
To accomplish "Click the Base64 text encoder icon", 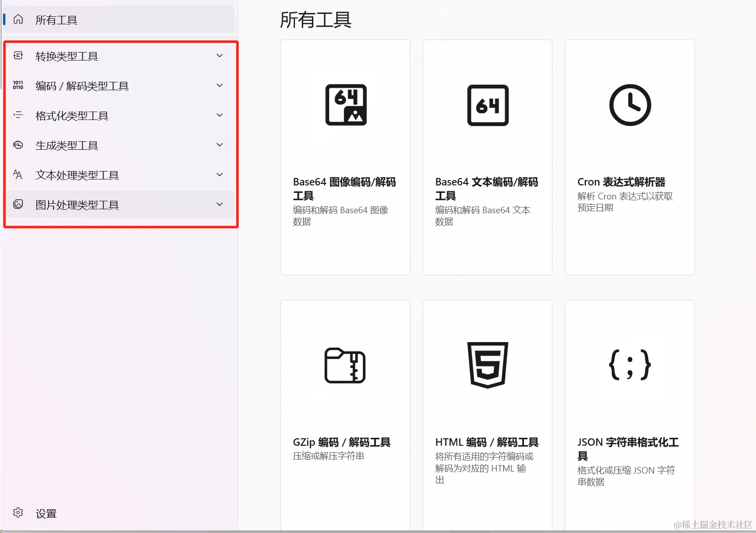I will [x=487, y=105].
